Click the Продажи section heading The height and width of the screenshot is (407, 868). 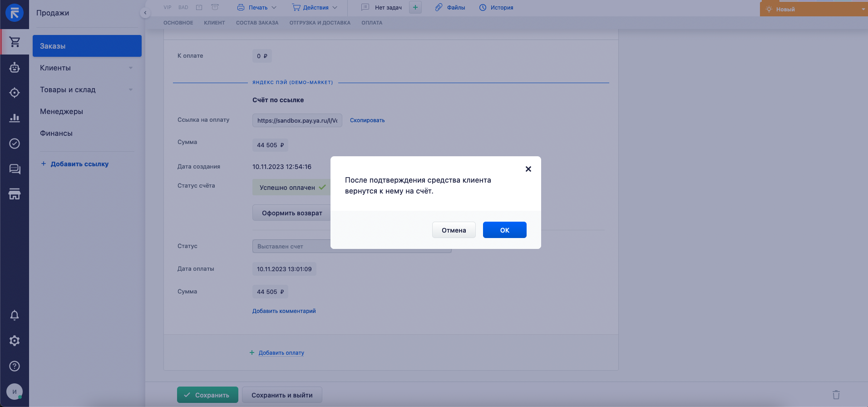53,13
